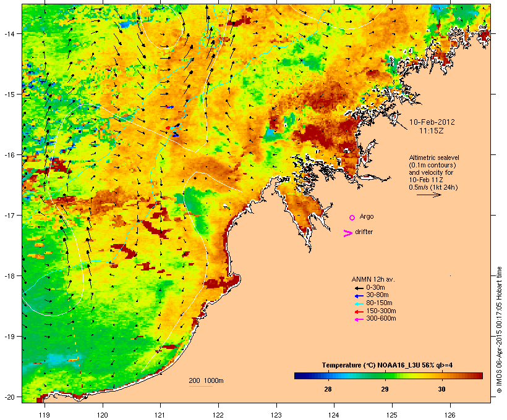This screenshot has height=420, width=507.
Task: Click the color bar tick label 28
Action: coord(328,389)
